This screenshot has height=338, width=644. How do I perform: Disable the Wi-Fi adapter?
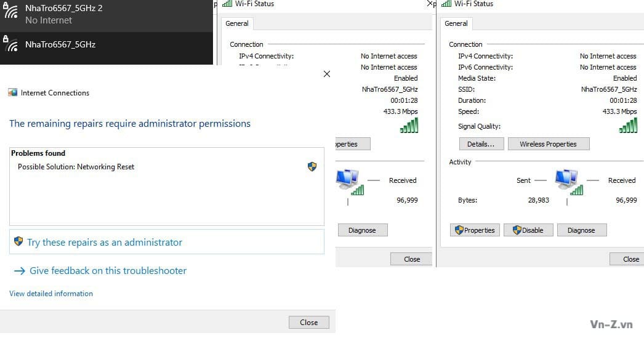click(x=528, y=230)
